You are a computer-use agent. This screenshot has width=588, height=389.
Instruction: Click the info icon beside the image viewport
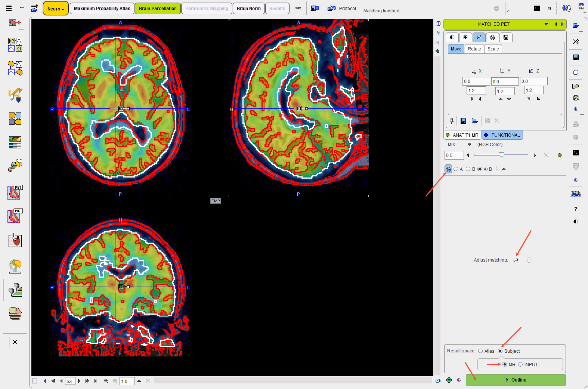coord(438,24)
